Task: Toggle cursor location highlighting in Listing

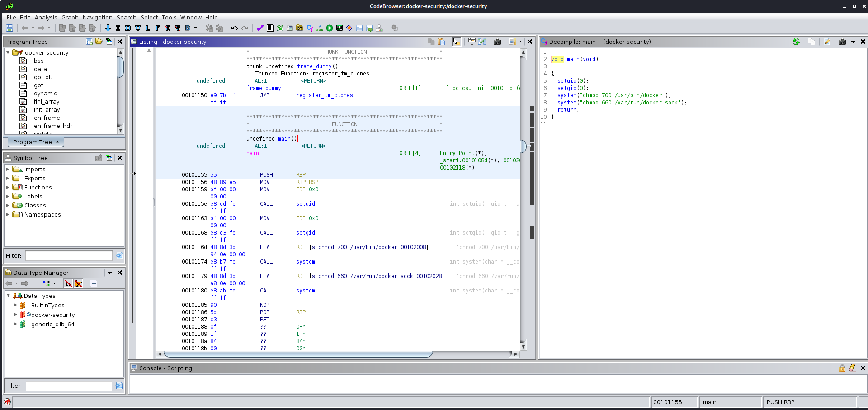Action: click(x=457, y=42)
